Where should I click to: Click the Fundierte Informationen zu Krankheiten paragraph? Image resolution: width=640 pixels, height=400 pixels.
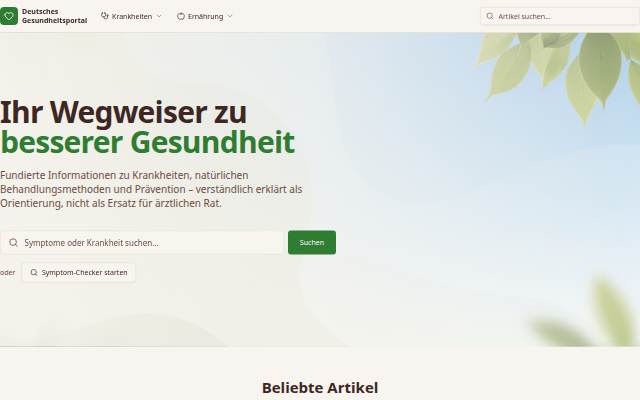click(x=151, y=189)
